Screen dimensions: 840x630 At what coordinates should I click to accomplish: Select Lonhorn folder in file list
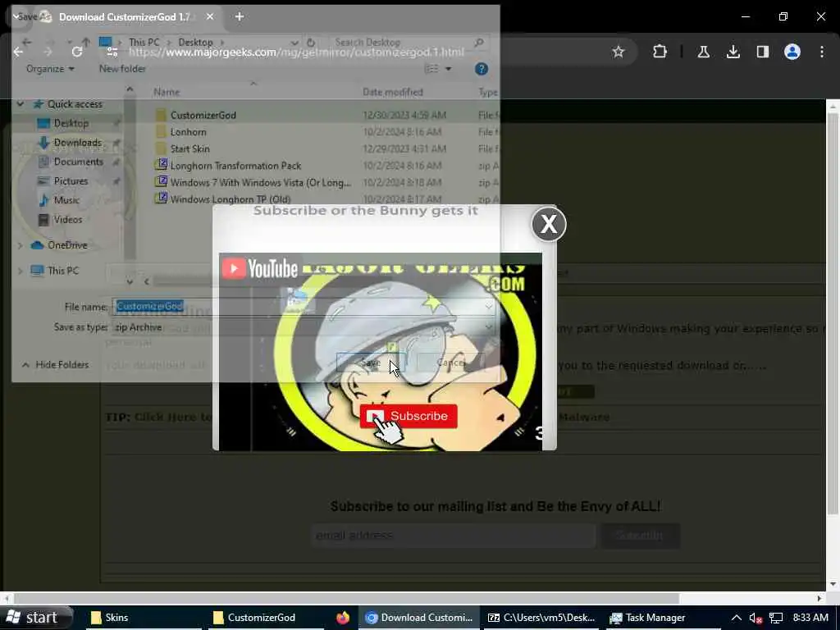point(188,132)
